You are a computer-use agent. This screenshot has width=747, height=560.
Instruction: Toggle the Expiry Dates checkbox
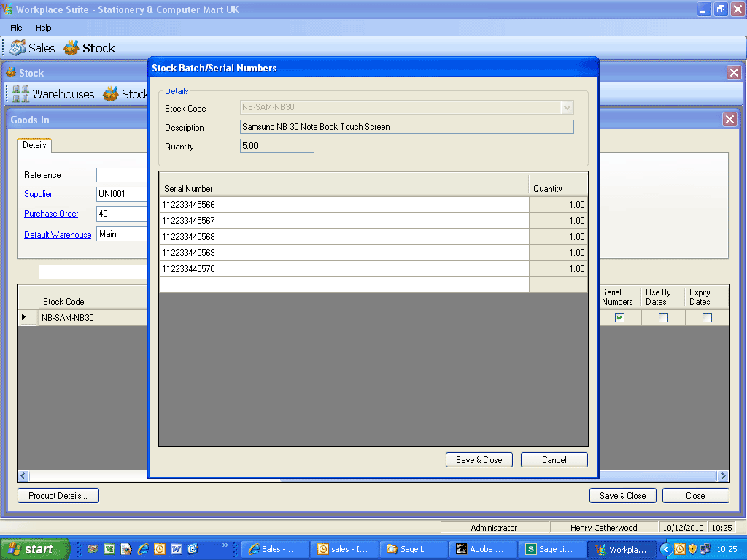(x=707, y=318)
